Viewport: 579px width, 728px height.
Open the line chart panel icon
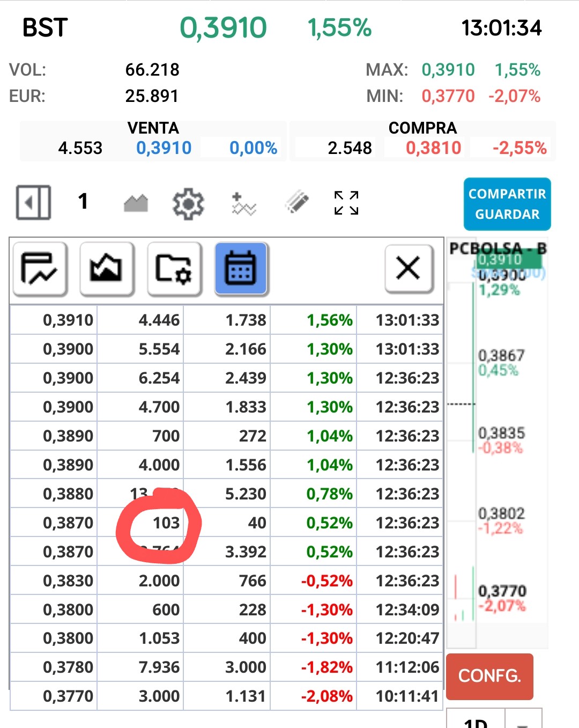[40, 268]
